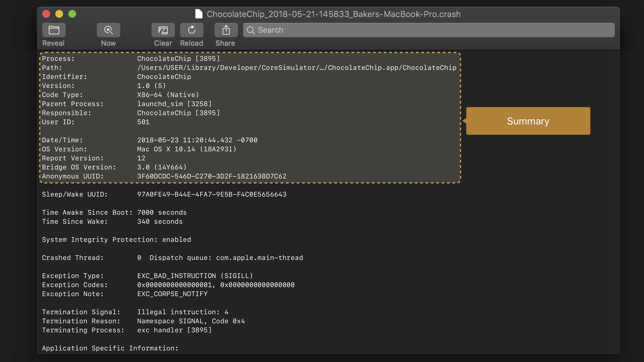The image size is (644, 362).
Task: Click the Now toolbar icon
Action: click(108, 30)
